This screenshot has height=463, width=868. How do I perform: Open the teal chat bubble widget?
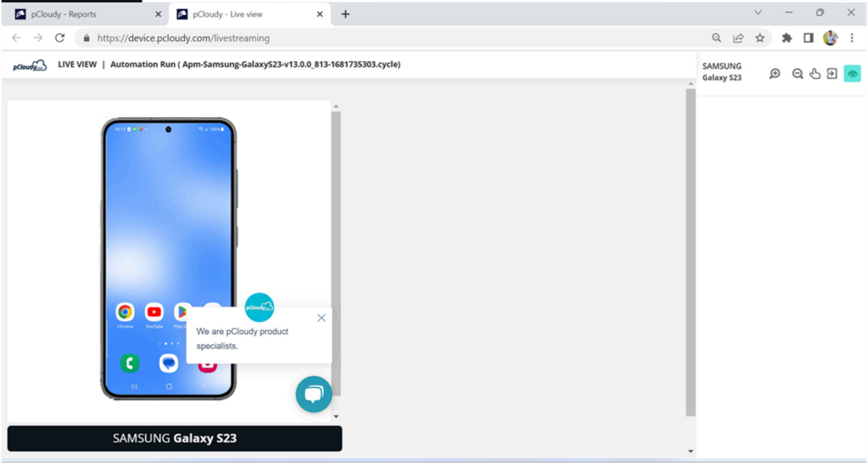tap(313, 394)
